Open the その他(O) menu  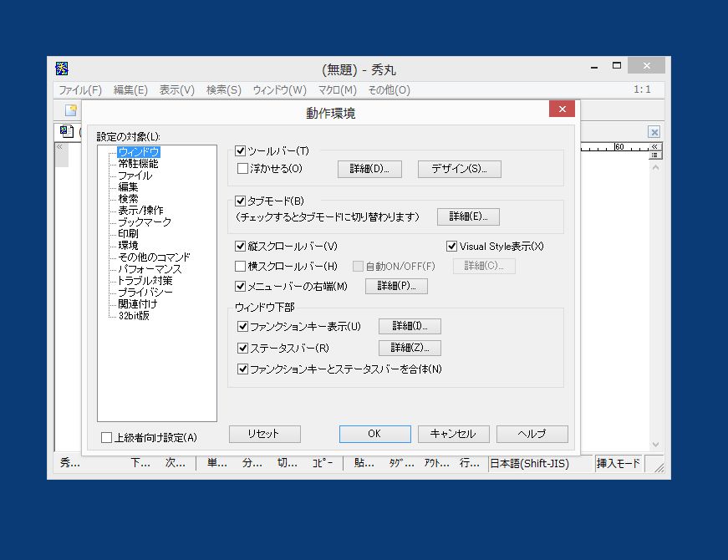(389, 90)
